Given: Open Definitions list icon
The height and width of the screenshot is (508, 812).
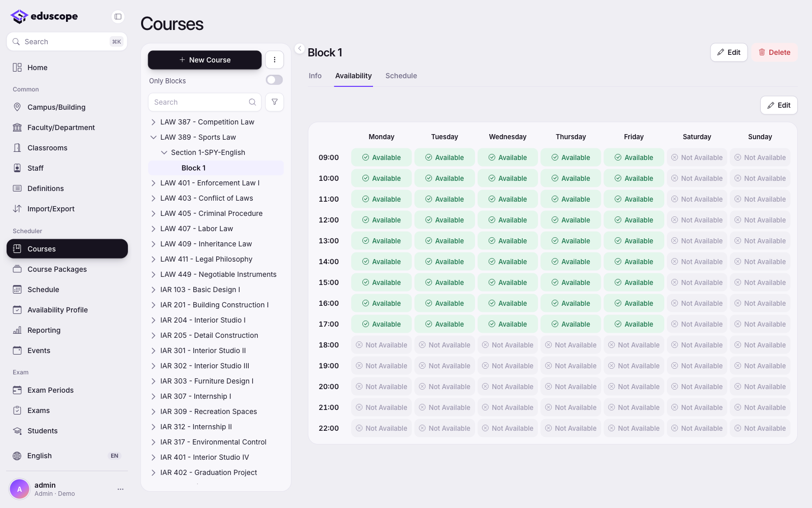Looking at the screenshot, I should coord(17,188).
